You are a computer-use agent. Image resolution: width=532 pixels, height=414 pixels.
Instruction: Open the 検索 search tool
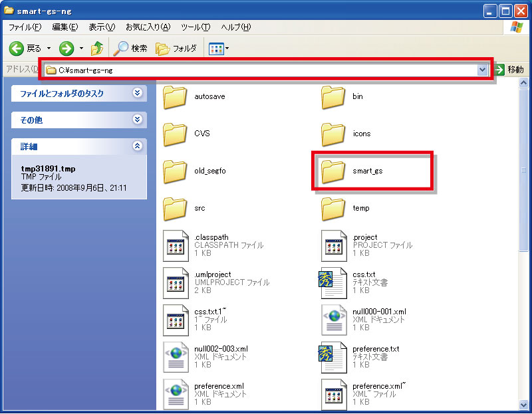(x=130, y=49)
